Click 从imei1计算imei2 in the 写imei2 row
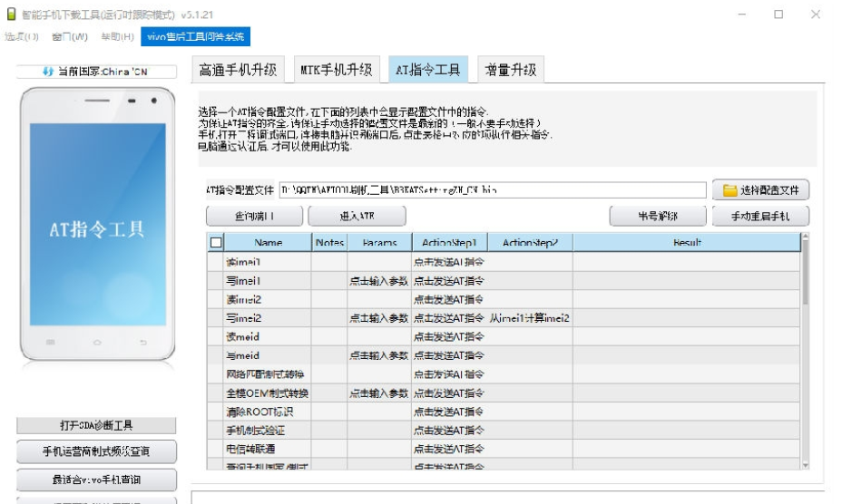Viewport: 842px width, 504px height. 530,318
